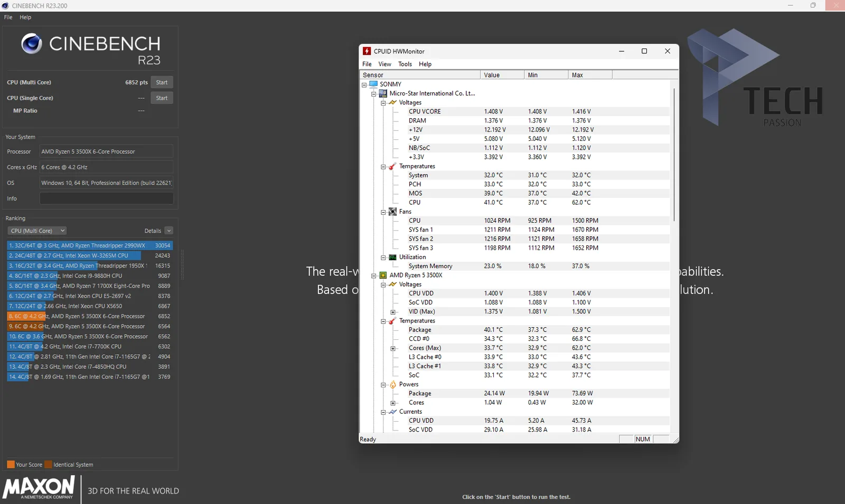Expand the Cores (Max) temperature entry
The width and height of the screenshot is (845, 504).
tap(392, 348)
